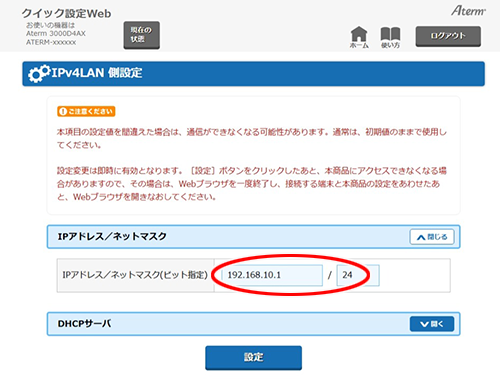Focus the IP address field showing 192.168.10.1
The image size is (500, 381).
point(272,275)
